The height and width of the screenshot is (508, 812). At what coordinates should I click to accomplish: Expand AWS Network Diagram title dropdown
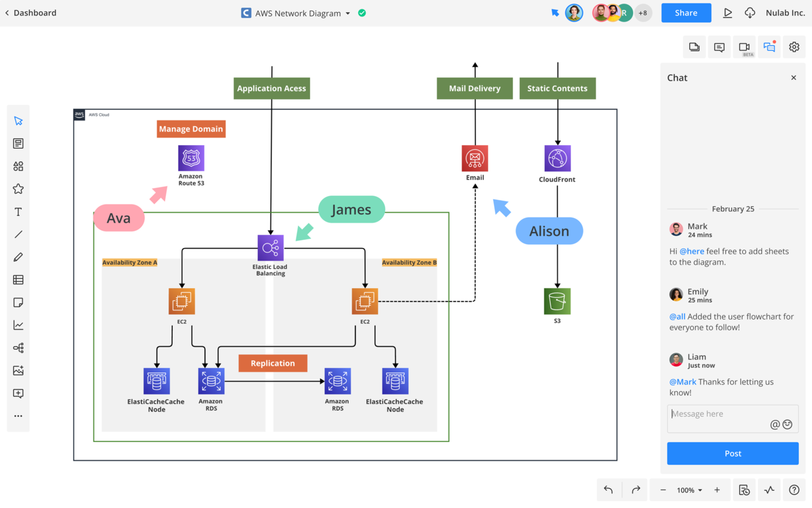(348, 13)
